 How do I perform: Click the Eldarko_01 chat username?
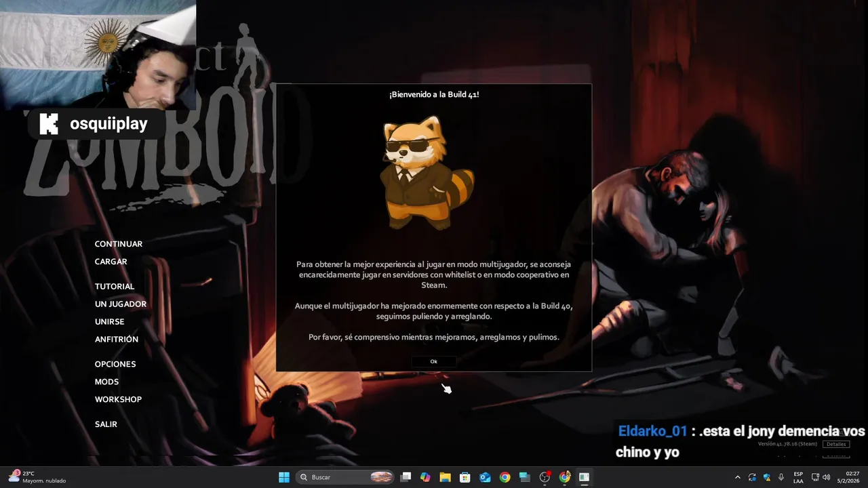pyautogui.click(x=652, y=431)
